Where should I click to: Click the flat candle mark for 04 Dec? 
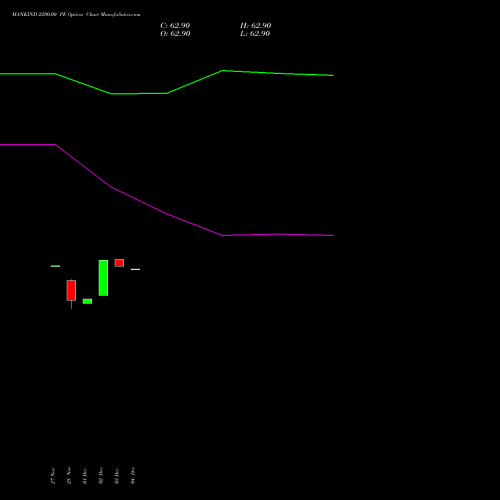(135, 269)
